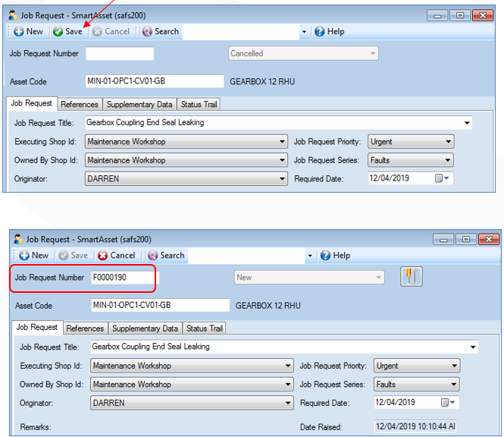Click the Save icon in upper window

coord(58,32)
